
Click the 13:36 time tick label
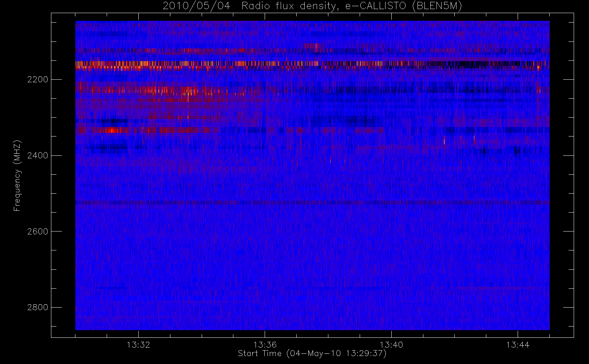pos(265,345)
